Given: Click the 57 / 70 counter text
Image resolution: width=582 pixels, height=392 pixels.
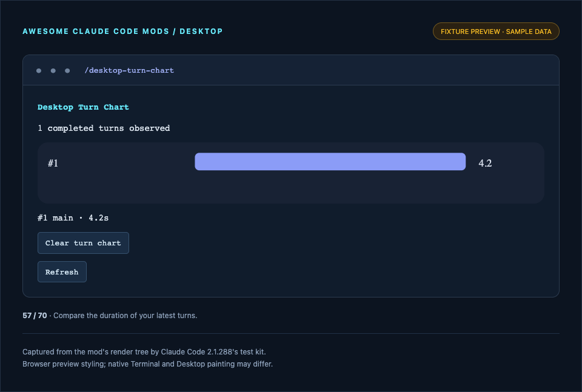Looking at the screenshot, I should 35,316.
